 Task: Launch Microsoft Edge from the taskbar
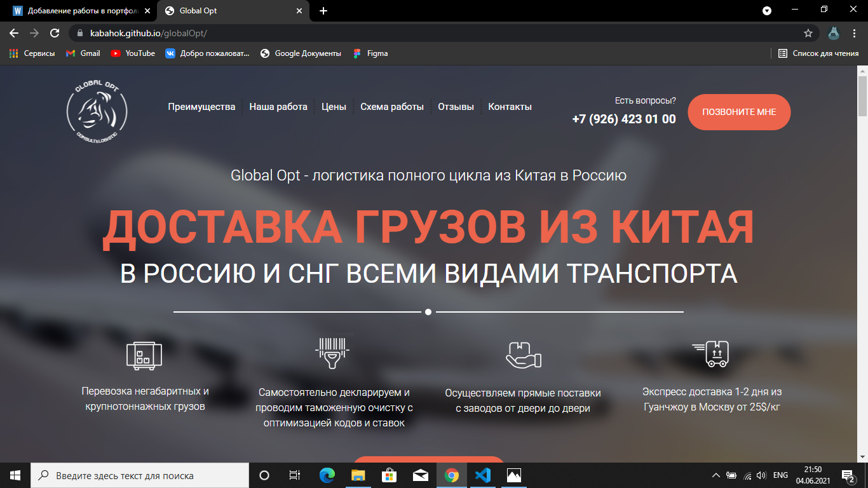coord(327,475)
